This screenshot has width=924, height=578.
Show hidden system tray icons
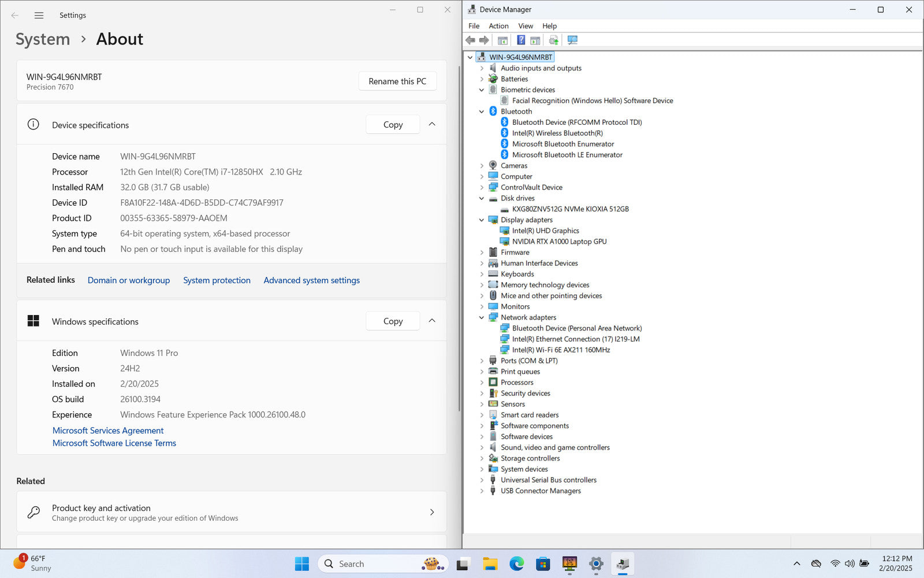[x=797, y=564]
